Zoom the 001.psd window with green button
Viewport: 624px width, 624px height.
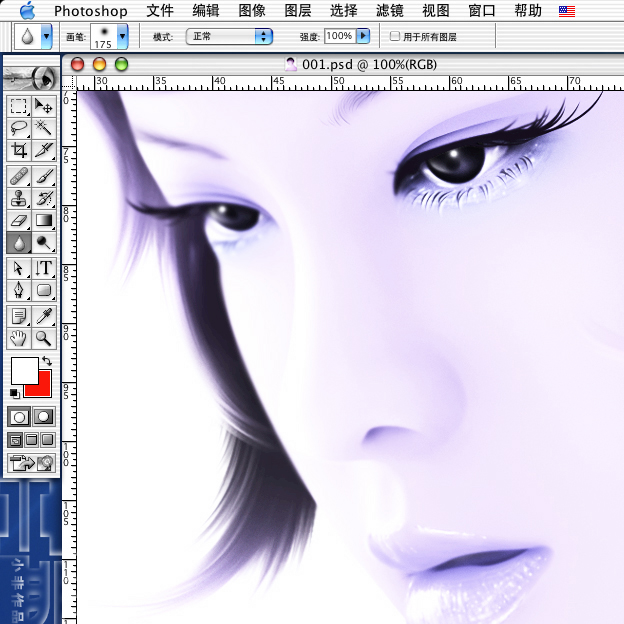[121, 64]
